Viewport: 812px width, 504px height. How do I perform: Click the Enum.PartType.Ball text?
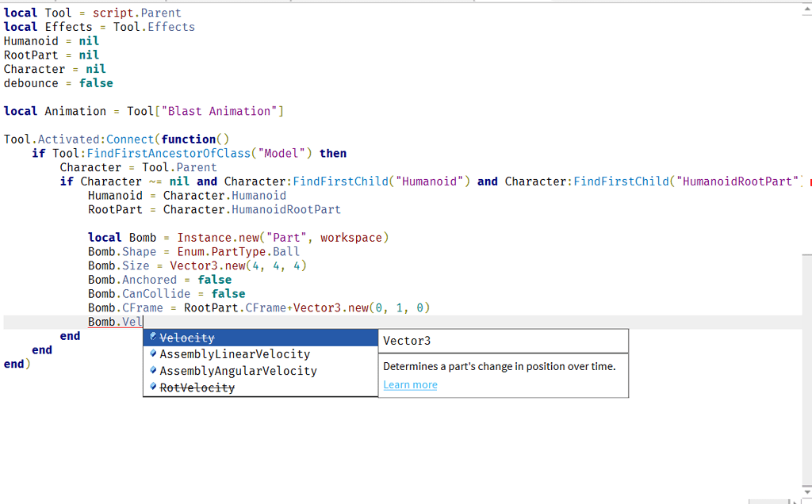pos(238,252)
